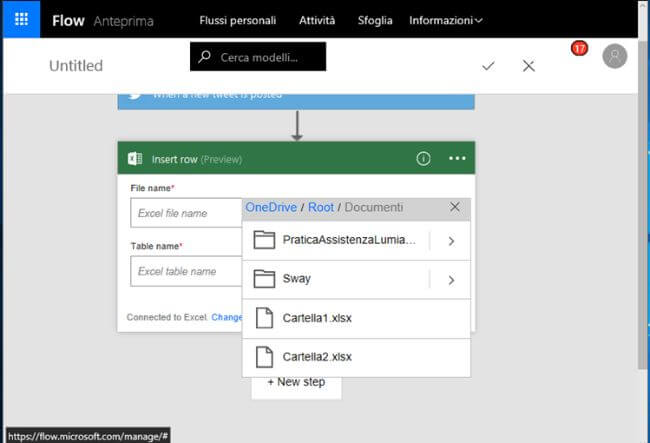
Task: Click the Flow logo text
Action: click(68, 21)
